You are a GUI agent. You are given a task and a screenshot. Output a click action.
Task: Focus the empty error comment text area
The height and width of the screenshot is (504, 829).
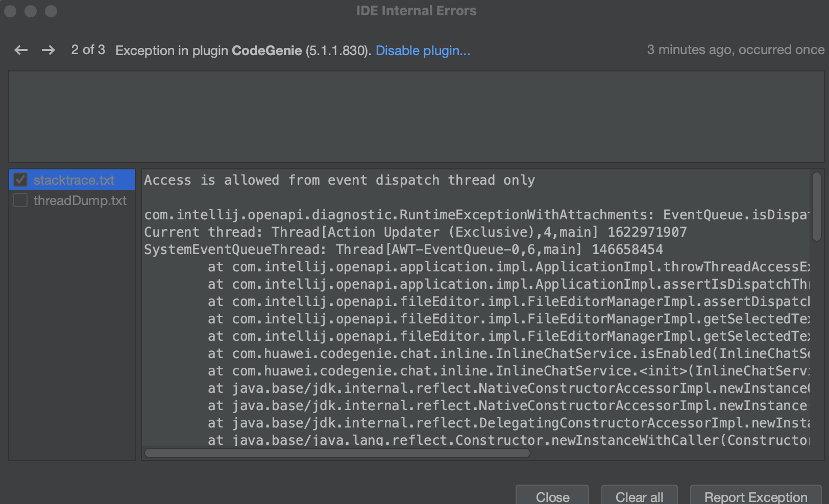[416, 117]
